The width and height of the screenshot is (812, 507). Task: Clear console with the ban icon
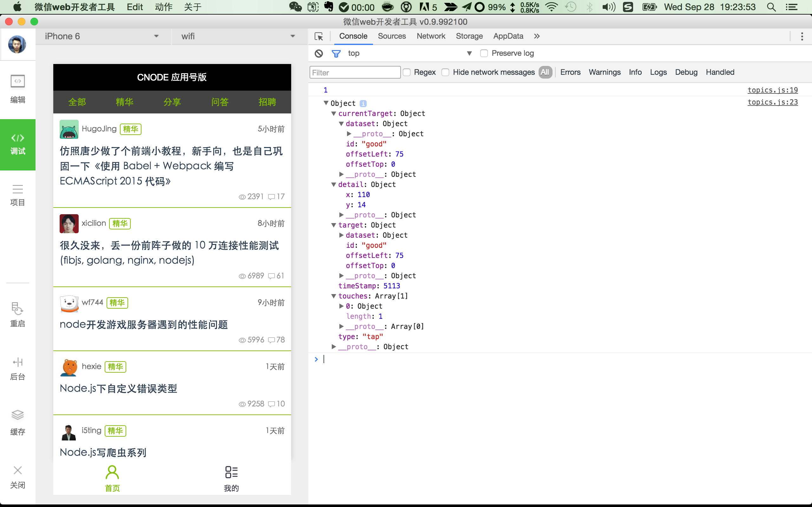(x=318, y=53)
